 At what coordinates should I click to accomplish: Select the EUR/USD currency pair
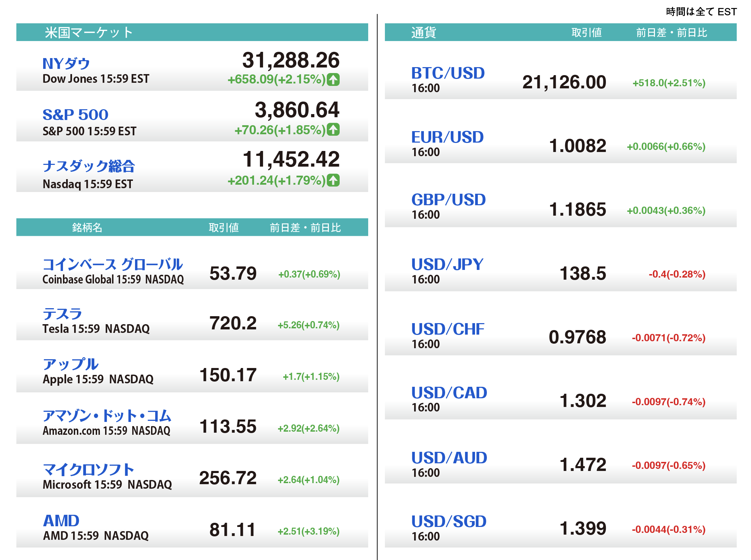click(448, 137)
